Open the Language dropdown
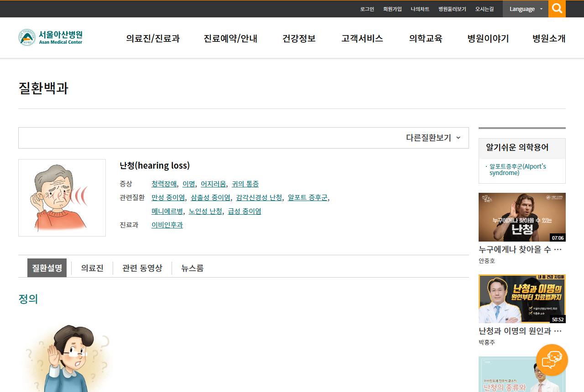 point(526,9)
